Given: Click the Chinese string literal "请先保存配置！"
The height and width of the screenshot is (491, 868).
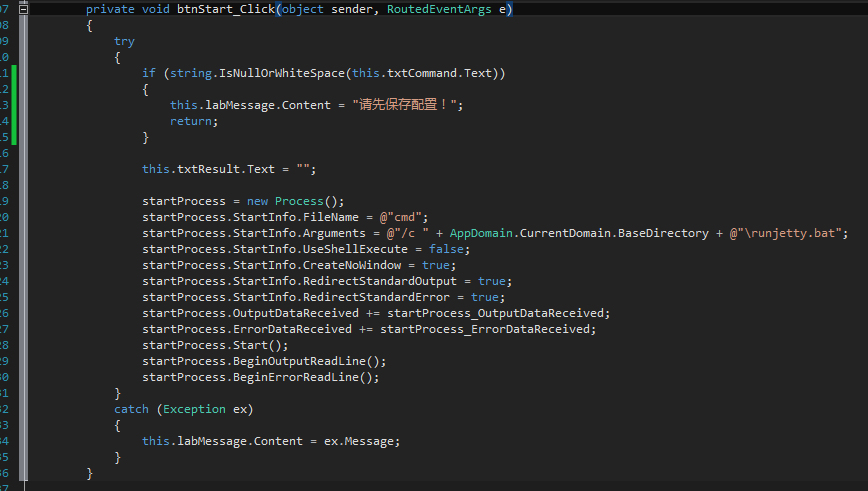Looking at the screenshot, I should click(404, 105).
